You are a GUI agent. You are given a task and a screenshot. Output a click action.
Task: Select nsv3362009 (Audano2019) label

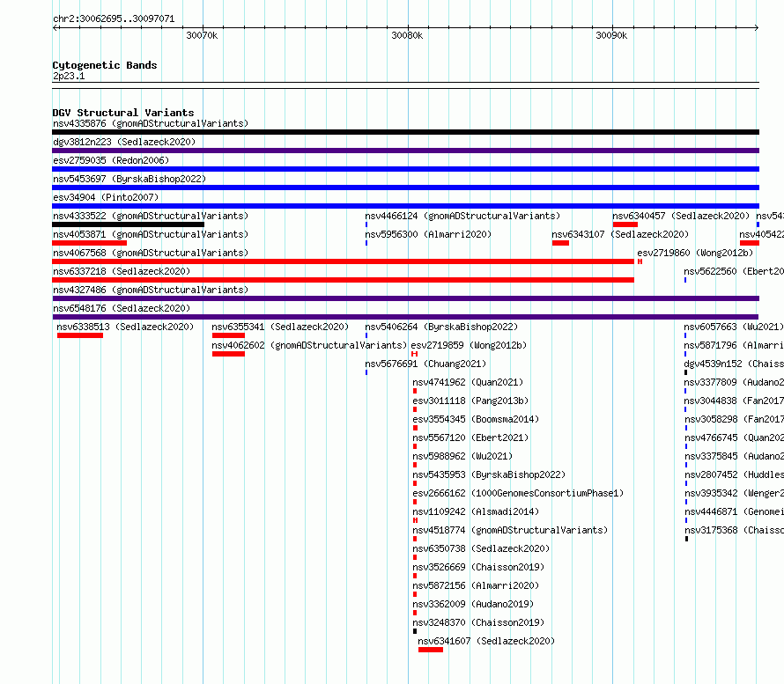(473, 604)
